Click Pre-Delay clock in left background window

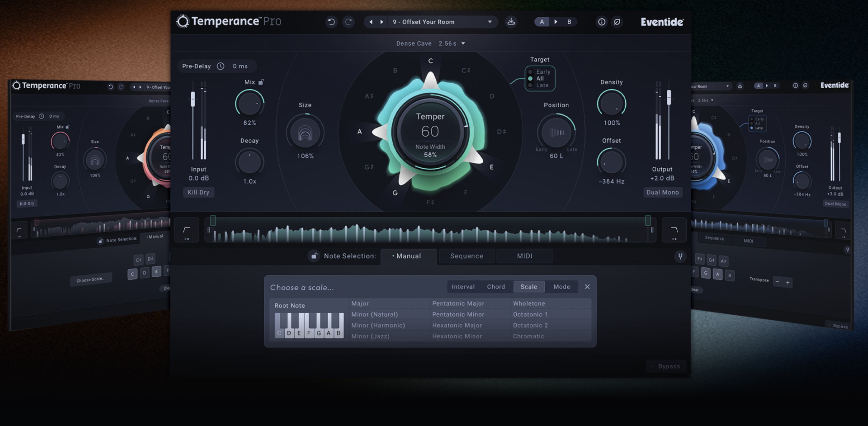pos(42,116)
